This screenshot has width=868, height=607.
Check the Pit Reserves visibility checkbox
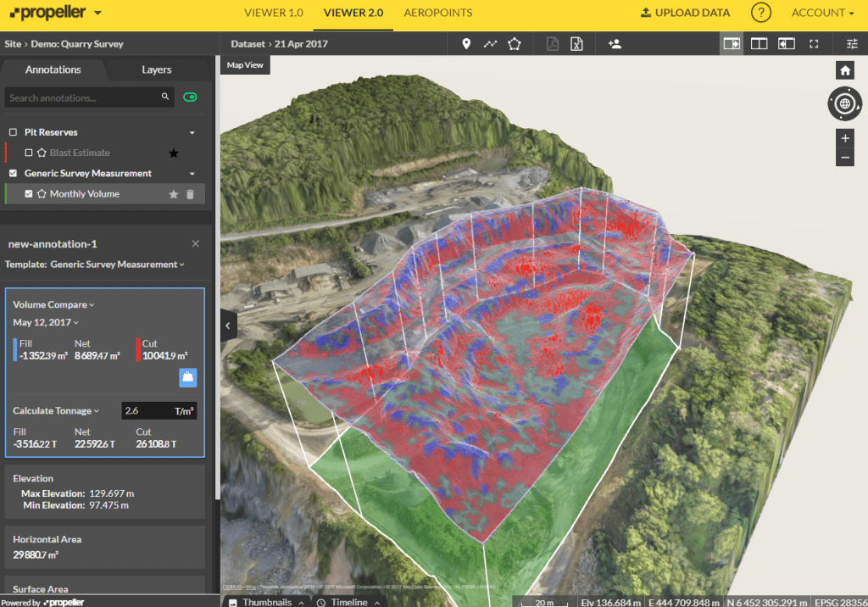12,132
